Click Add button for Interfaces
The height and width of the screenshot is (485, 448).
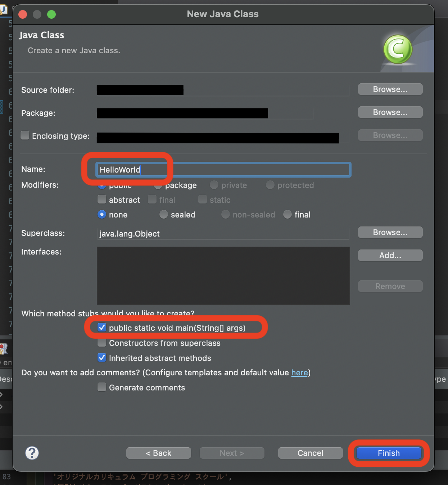click(x=390, y=255)
